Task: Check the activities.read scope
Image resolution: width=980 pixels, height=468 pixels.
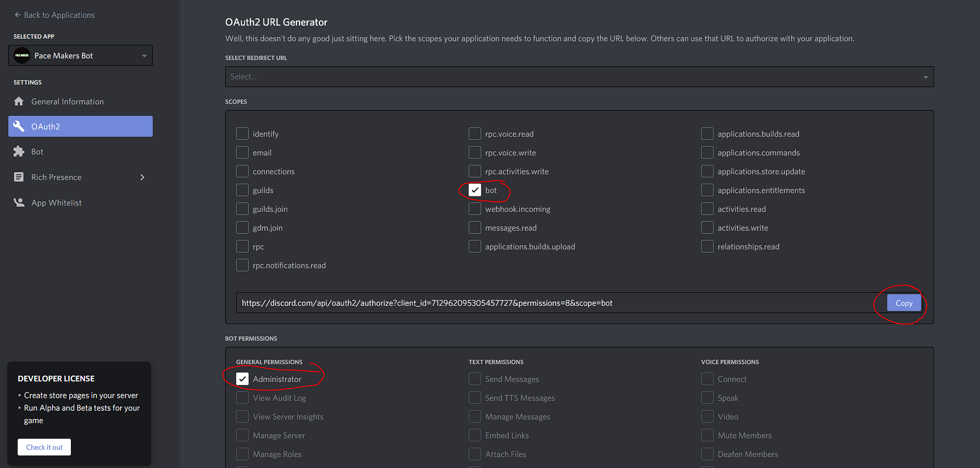Action: pyautogui.click(x=708, y=209)
